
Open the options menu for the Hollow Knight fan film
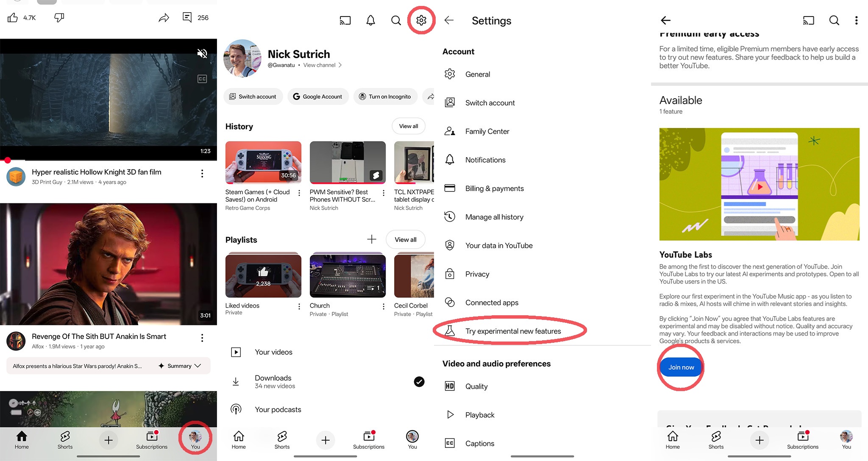202,173
